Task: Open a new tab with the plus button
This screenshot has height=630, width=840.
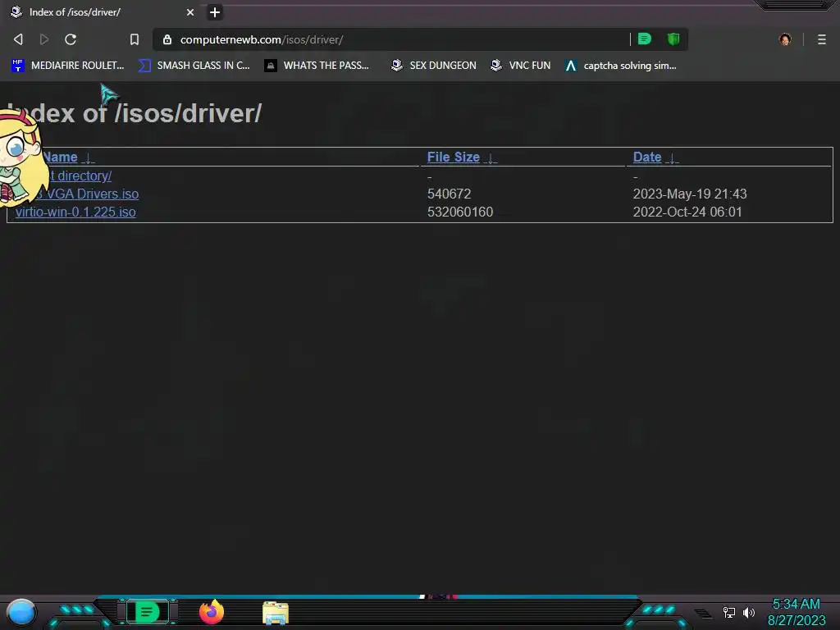Action: [x=215, y=12]
